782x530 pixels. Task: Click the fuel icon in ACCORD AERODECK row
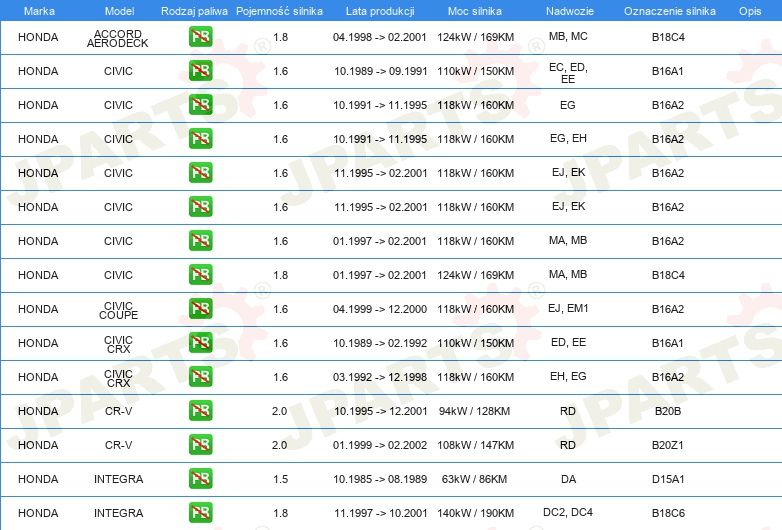[200, 37]
